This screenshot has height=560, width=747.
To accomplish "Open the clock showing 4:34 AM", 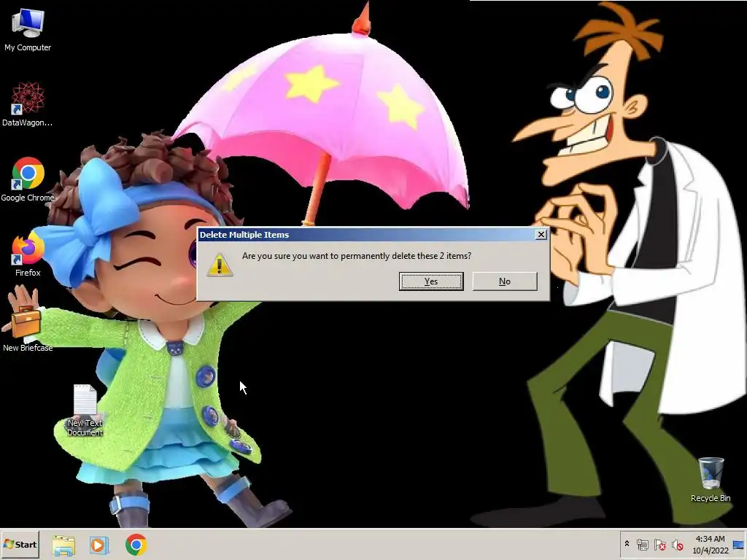I will point(711,544).
